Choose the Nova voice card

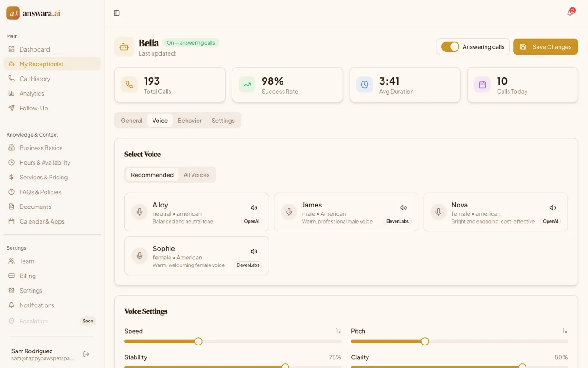496,212
